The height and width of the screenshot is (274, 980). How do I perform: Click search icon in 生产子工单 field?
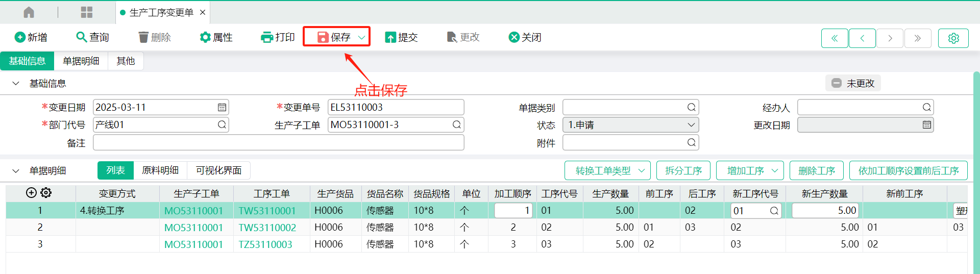click(456, 125)
